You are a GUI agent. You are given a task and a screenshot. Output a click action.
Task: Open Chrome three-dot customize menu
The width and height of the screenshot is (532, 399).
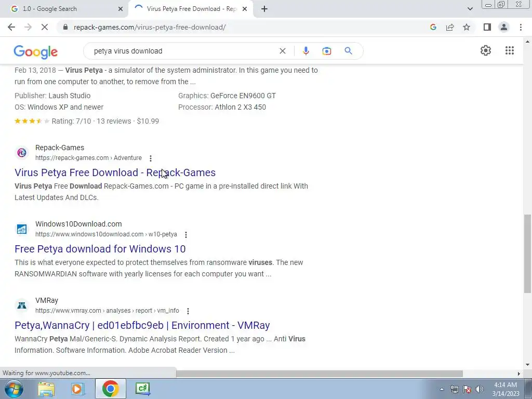tap(521, 27)
